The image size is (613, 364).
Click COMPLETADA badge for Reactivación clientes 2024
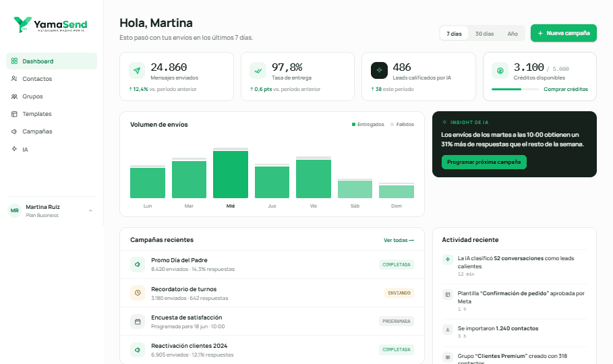click(x=397, y=350)
